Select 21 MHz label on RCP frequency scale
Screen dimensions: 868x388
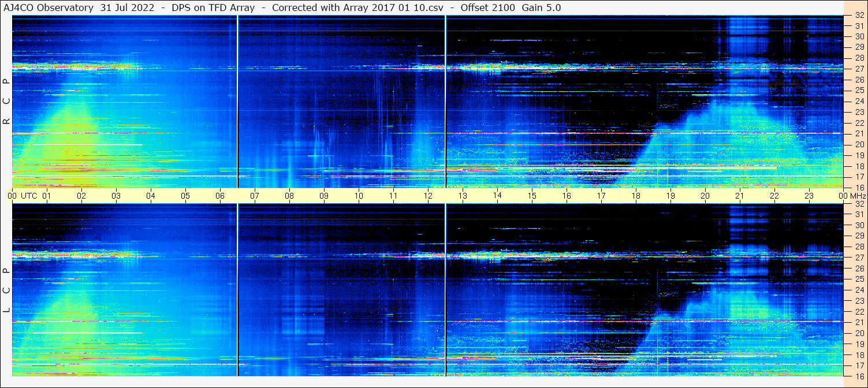click(859, 133)
